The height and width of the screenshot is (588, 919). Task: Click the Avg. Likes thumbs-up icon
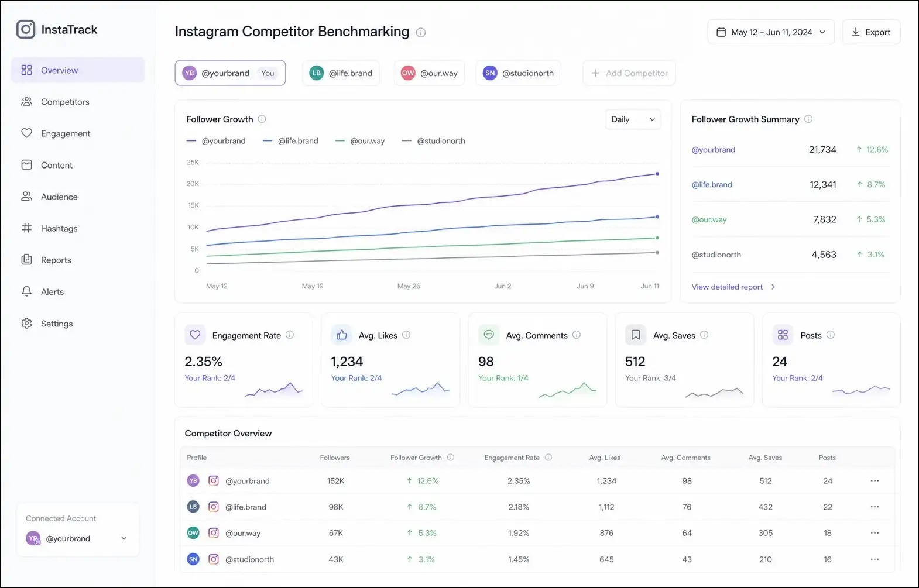[x=342, y=335]
